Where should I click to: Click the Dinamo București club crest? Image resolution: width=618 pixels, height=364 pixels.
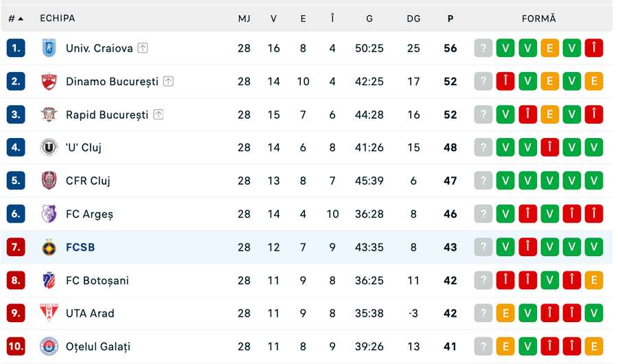tap(49, 81)
